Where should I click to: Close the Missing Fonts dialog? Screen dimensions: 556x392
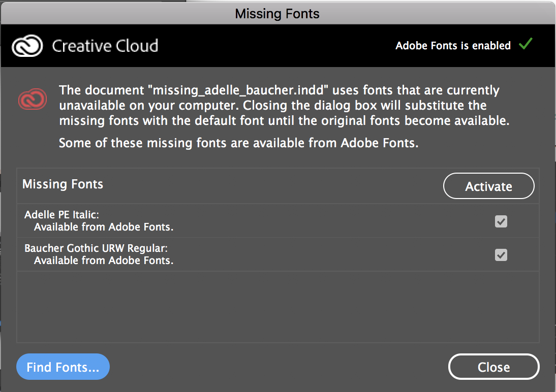[x=493, y=367]
